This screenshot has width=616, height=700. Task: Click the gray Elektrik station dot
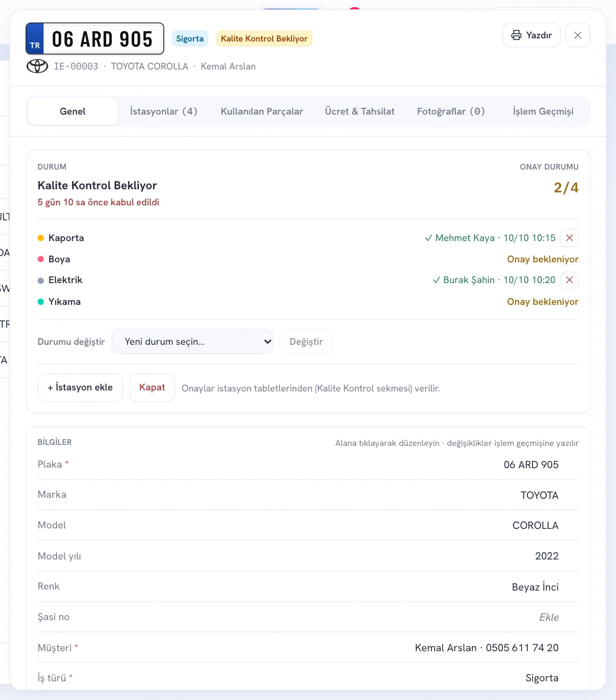click(41, 281)
